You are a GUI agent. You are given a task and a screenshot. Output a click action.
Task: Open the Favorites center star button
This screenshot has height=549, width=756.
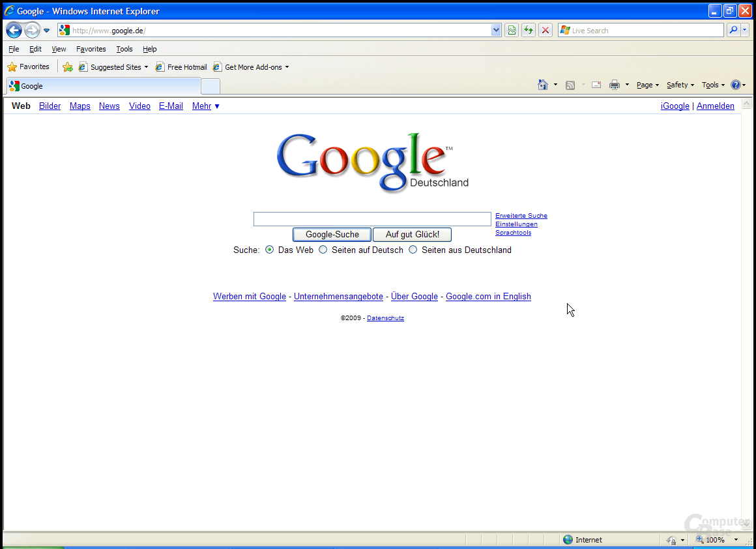click(x=29, y=67)
